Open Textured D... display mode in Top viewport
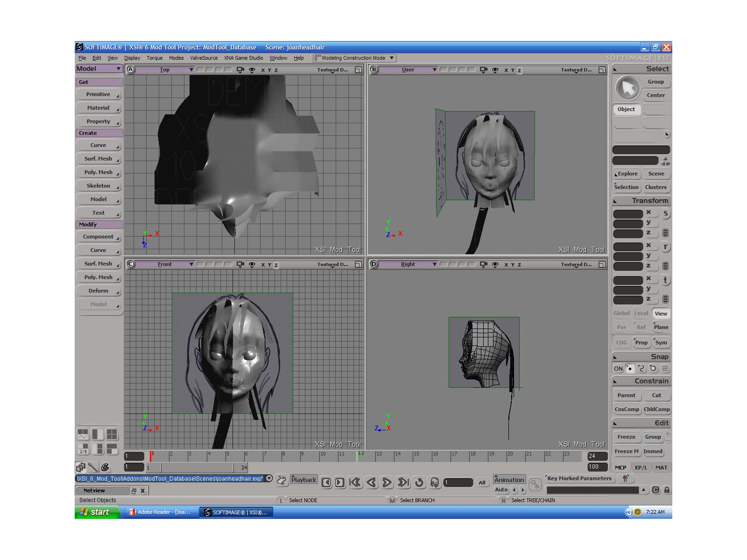This screenshot has height=560, width=747. tap(332, 70)
